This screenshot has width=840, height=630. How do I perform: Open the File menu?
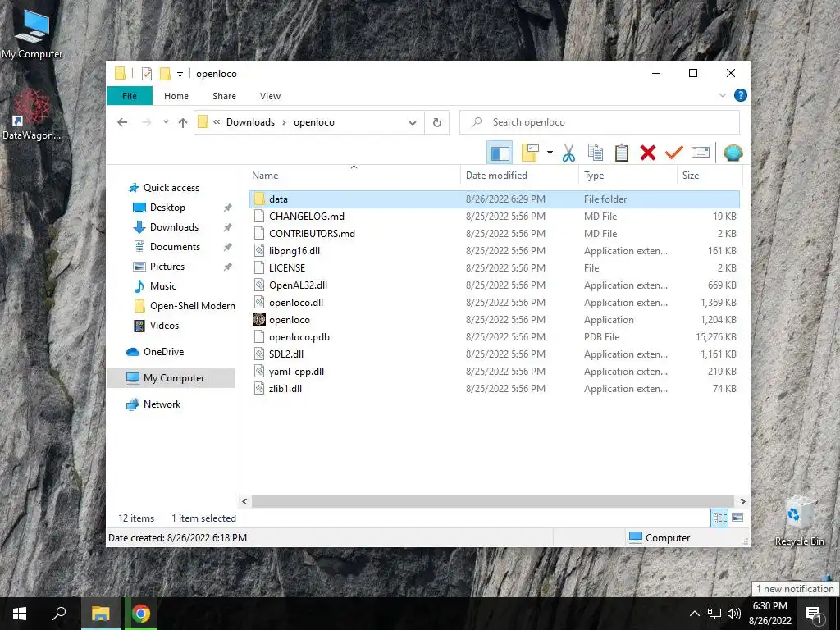[130, 96]
